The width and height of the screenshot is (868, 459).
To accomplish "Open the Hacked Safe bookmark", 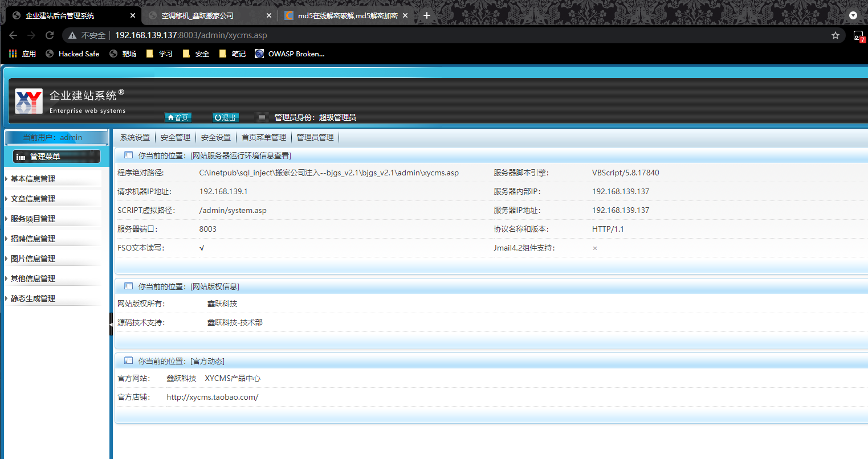I will [72, 54].
